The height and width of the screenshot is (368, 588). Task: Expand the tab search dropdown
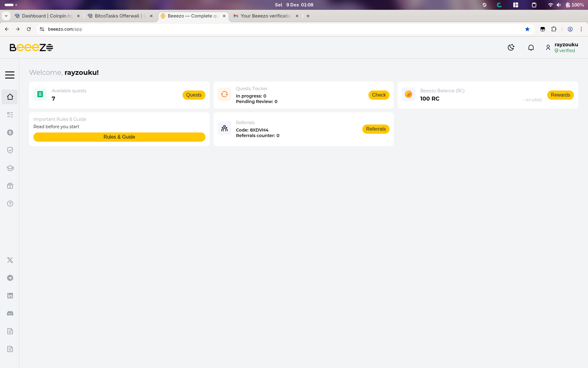6,16
